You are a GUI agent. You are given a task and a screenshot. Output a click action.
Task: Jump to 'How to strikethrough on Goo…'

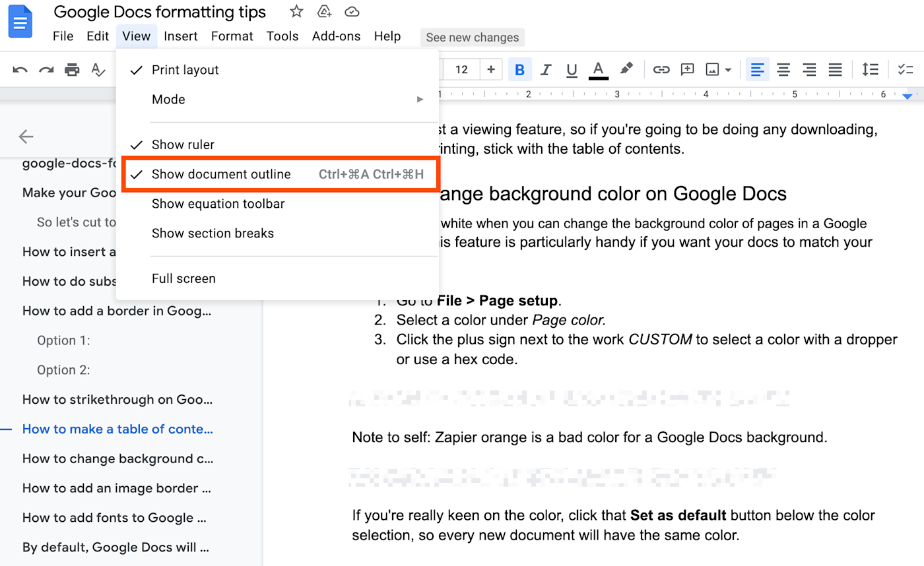[x=117, y=400]
